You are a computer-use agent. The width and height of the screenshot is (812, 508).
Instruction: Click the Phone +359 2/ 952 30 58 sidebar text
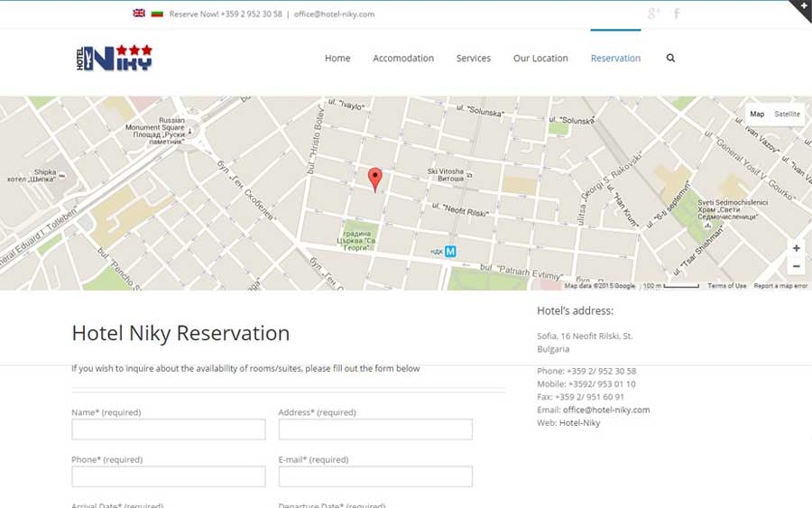pyautogui.click(x=586, y=371)
